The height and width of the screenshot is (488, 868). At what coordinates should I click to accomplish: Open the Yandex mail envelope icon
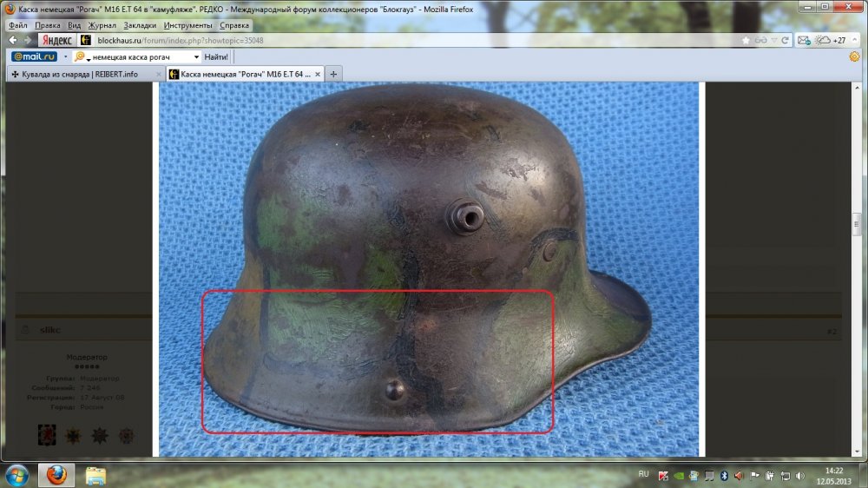pyautogui.click(x=803, y=40)
